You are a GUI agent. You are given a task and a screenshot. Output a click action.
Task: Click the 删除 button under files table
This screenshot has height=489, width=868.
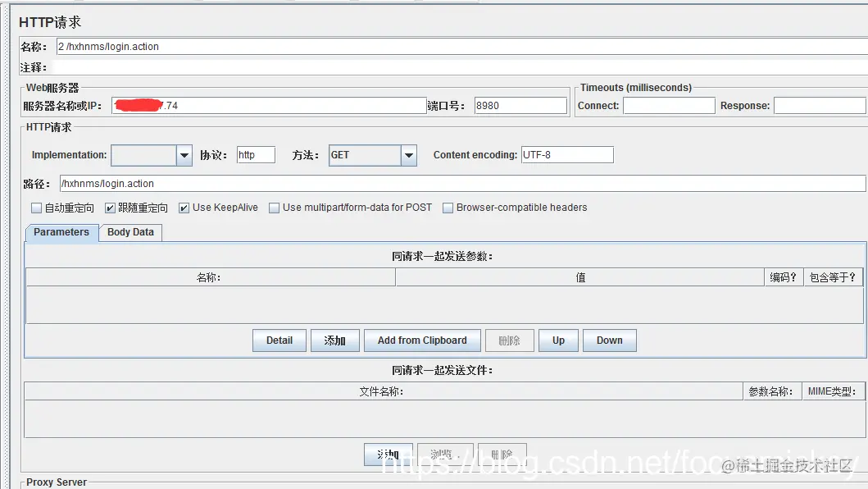502,455
